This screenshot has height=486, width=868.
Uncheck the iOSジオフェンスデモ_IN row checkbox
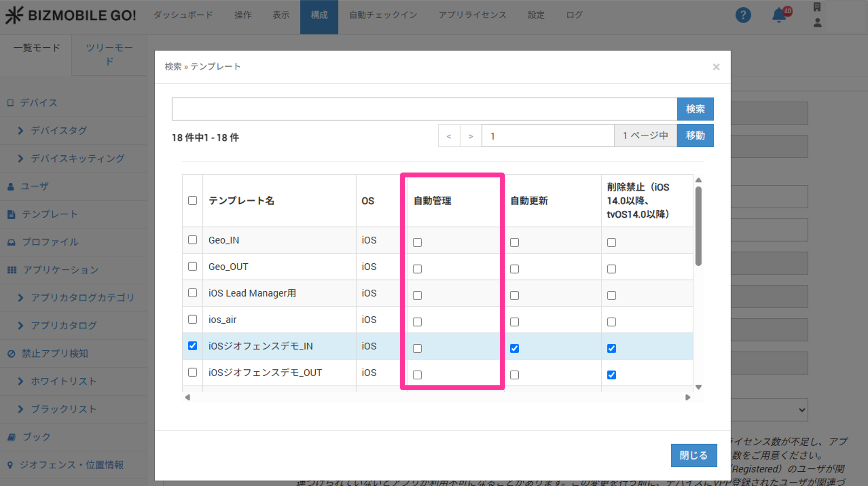pos(193,346)
